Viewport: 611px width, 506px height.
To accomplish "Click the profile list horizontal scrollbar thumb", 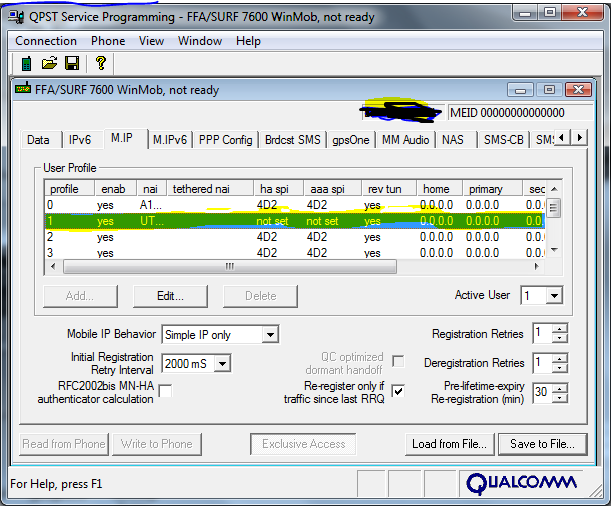I will click(230, 267).
